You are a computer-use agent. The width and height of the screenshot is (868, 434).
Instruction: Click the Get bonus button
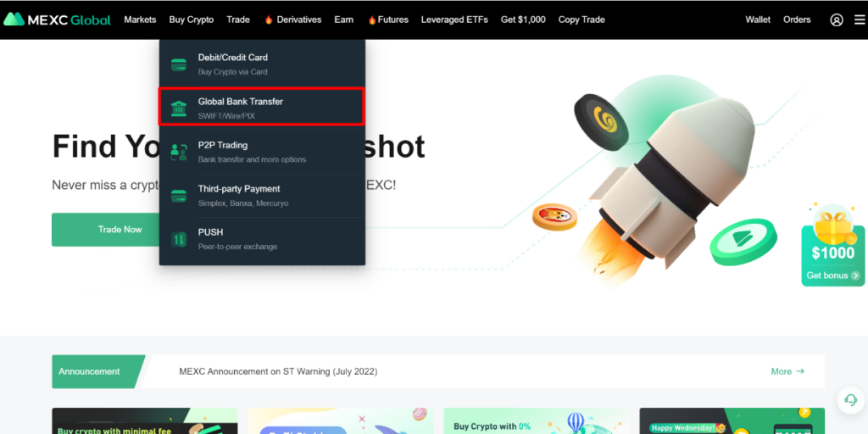(x=833, y=275)
